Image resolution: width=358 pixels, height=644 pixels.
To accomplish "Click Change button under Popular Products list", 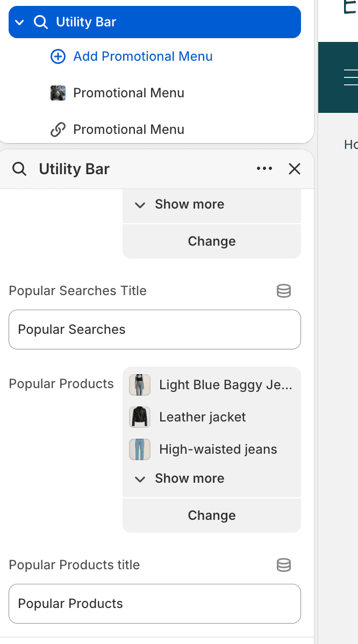I will [212, 515].
